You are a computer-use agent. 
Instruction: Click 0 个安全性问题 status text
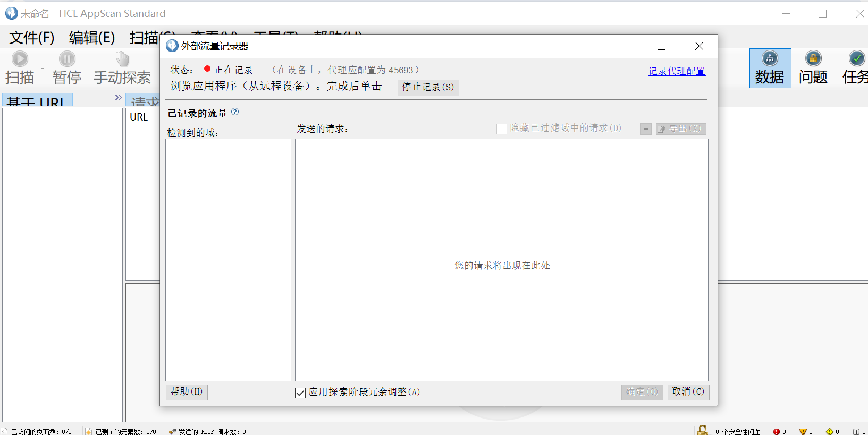tap(738, 432)
